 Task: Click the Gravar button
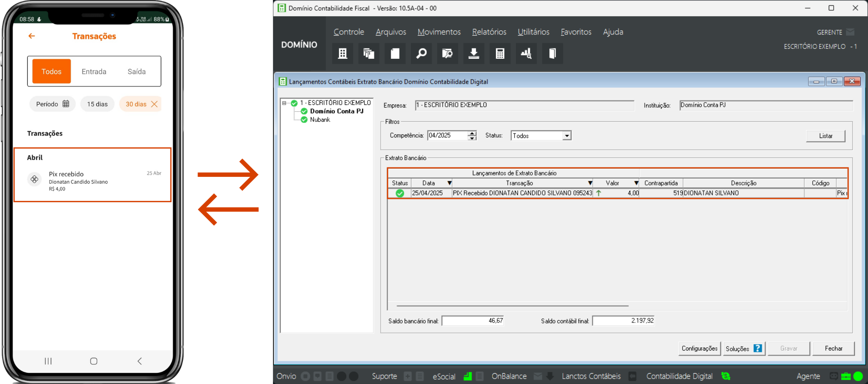coord(788,348)
